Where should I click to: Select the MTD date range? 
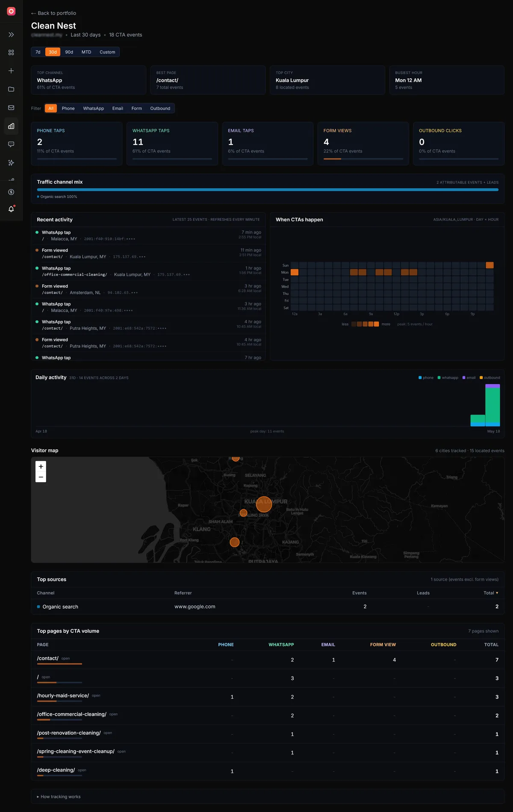[86, 52]
